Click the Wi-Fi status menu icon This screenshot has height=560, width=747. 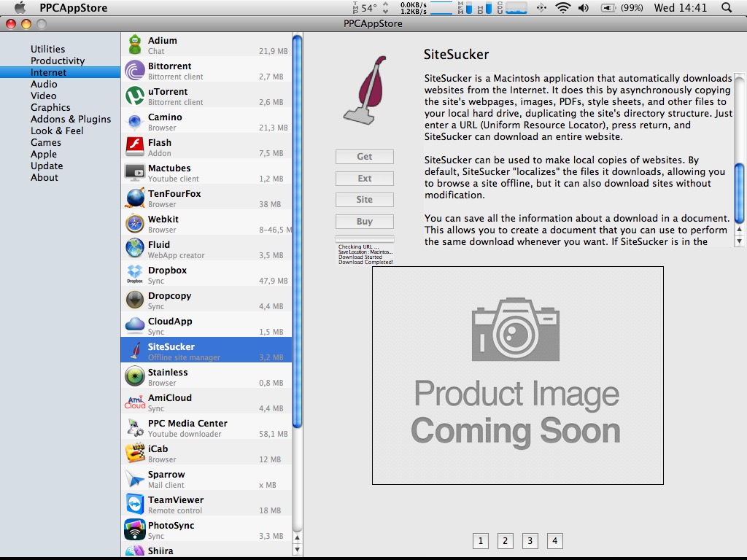[563, 7]
